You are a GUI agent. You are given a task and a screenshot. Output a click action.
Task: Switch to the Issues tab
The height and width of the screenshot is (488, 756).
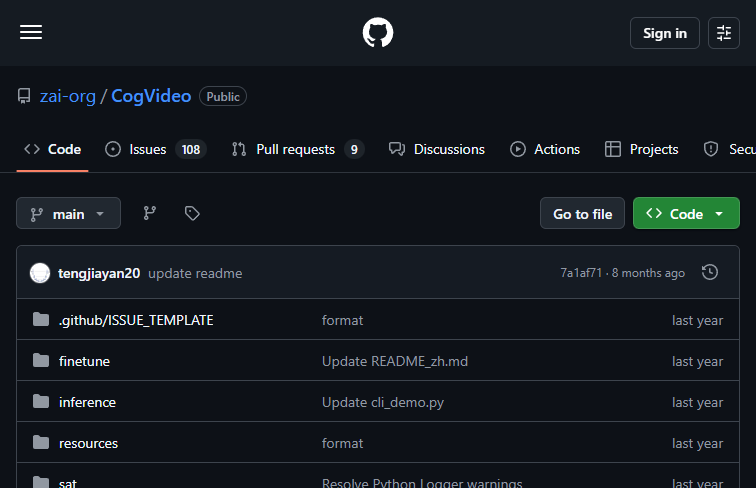(156, 149)
